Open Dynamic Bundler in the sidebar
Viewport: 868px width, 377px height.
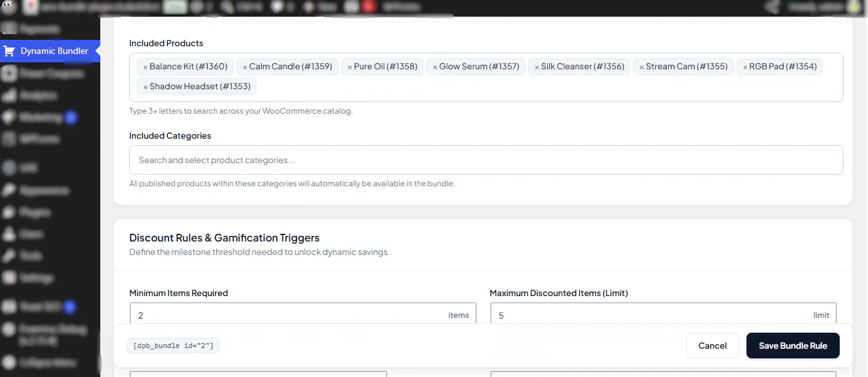pos(50,51)
